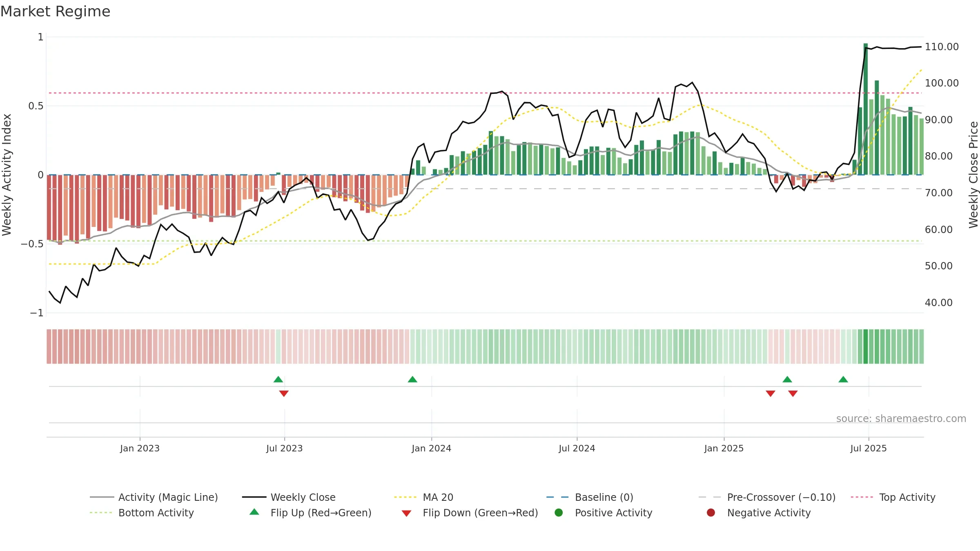This screenshot has height=551, width=980.
Task: Toggle the Flip Down (Green→Red) legend entry
Action: point(470,513)
